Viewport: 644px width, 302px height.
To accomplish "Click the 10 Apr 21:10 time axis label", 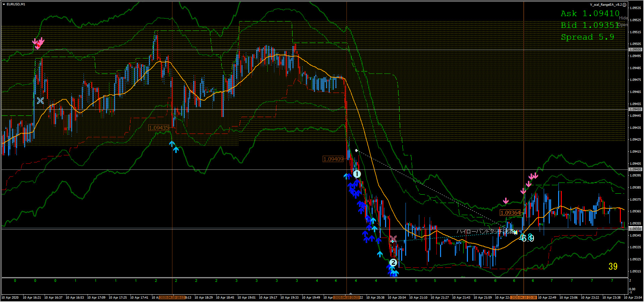I will click(418, 297).
